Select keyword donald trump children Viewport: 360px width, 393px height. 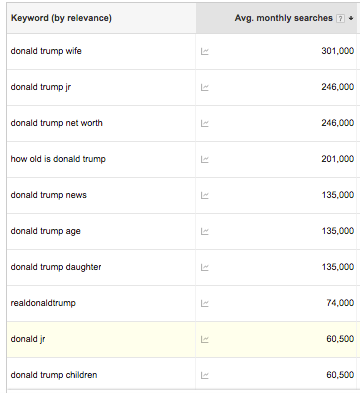(x=54, y=375)
